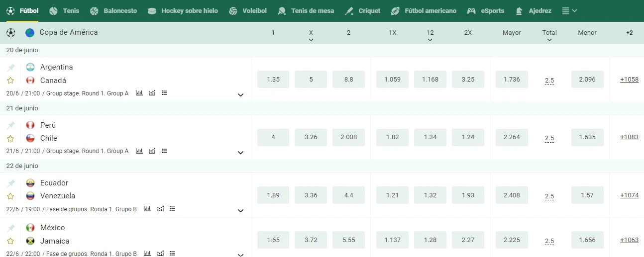Open the trend graph icon for Argentina vs Canadá
The height and width of the screenshot is (257, 644).
pos(152,93)
